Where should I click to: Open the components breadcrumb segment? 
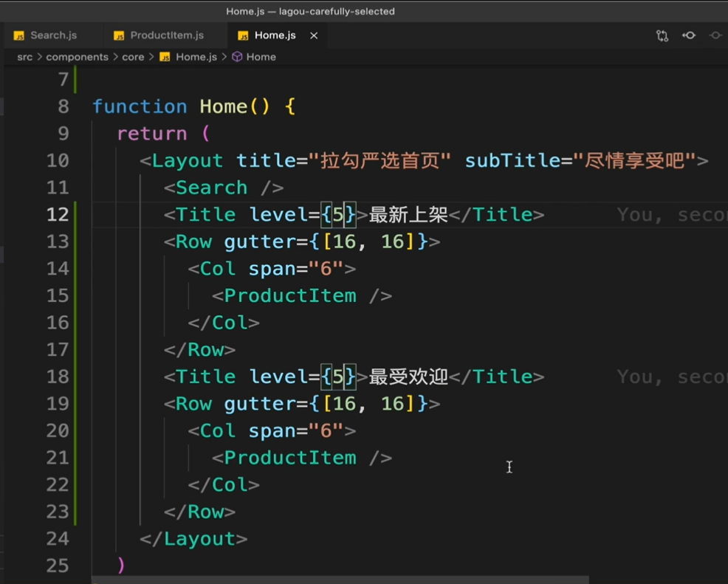click(77, 57)
